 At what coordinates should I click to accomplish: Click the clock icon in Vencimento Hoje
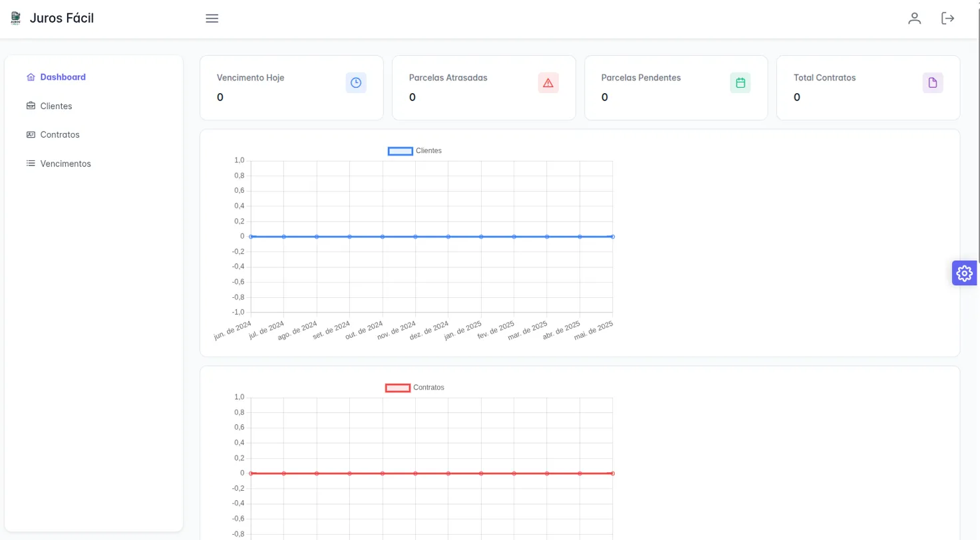pyautogui.click(x=356, y=83)
